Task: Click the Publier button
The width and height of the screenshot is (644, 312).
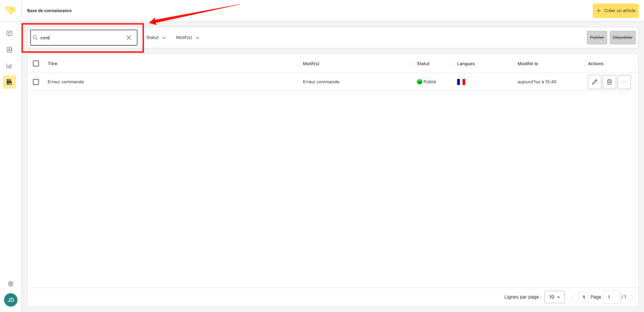Action: tap(597, 38)
